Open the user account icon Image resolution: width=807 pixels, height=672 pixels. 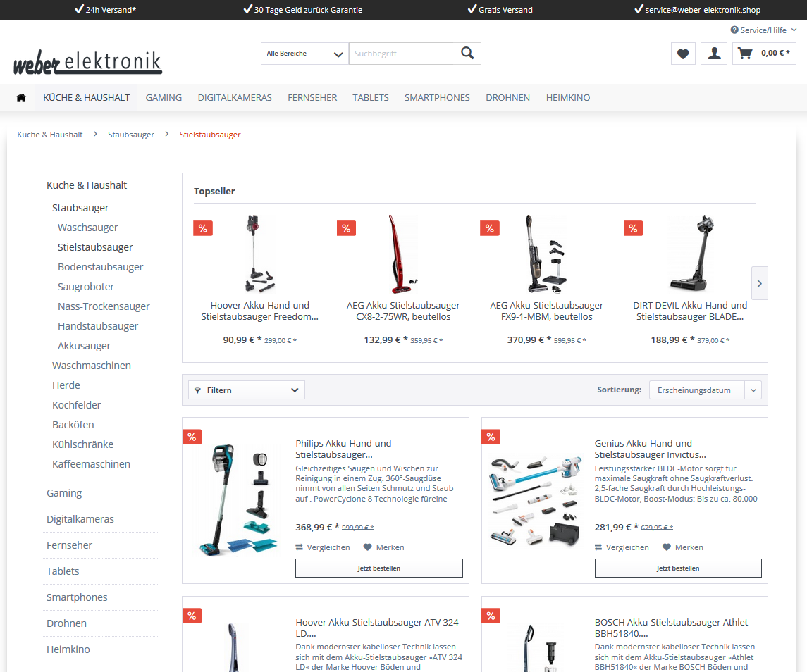point(715,54)
